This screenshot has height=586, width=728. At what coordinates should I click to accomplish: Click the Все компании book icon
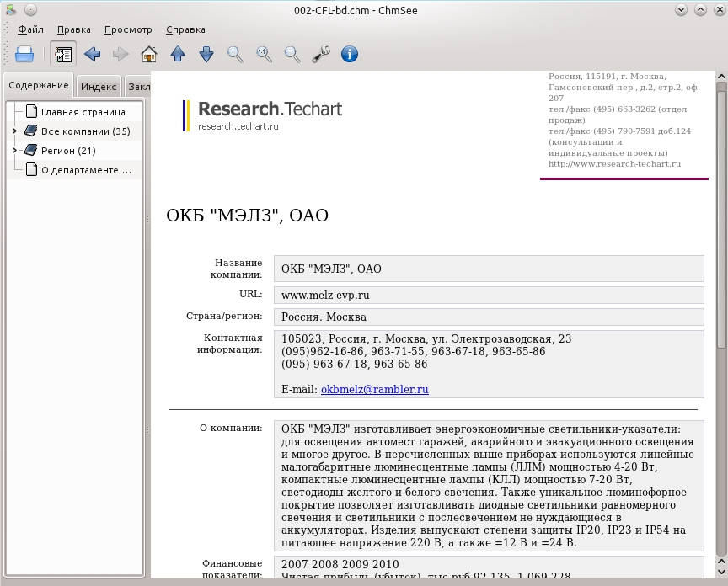click(30, 131)
